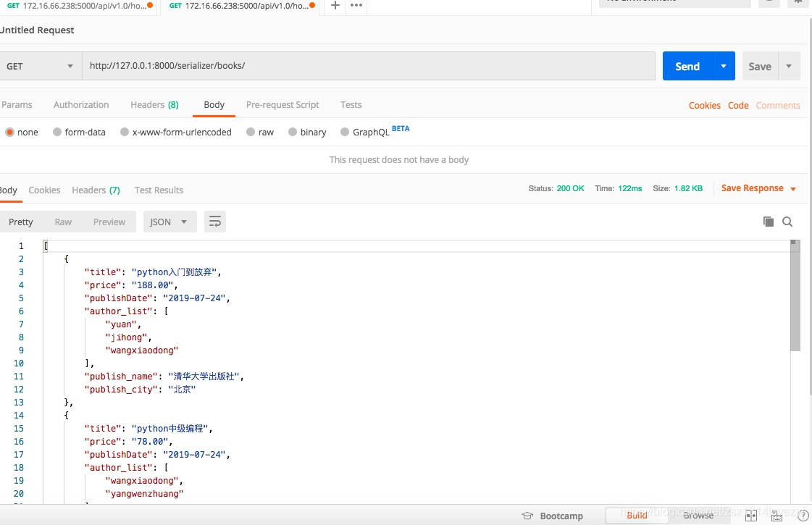
Task: Click the "publish_name" key on line 11
Action: tap(121, 377)
